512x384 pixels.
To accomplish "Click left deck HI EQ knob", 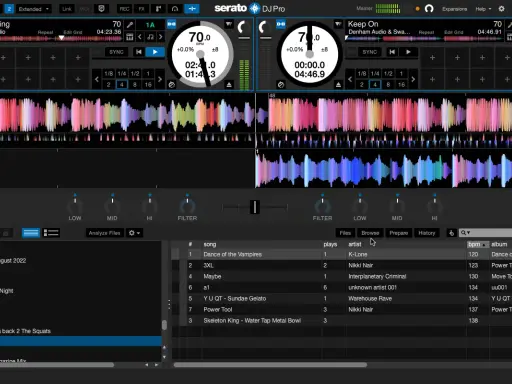I will [x=150, y=207].
